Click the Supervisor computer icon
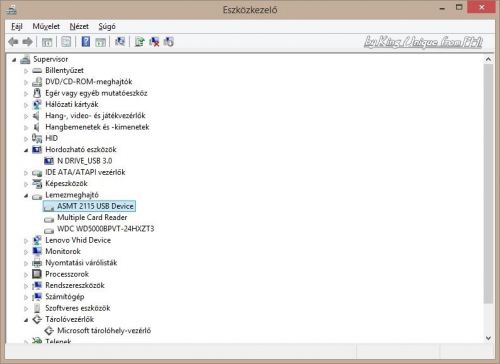The height and width of the screenshot is (364, 500). pyautogui.click(x=25, y=60)
